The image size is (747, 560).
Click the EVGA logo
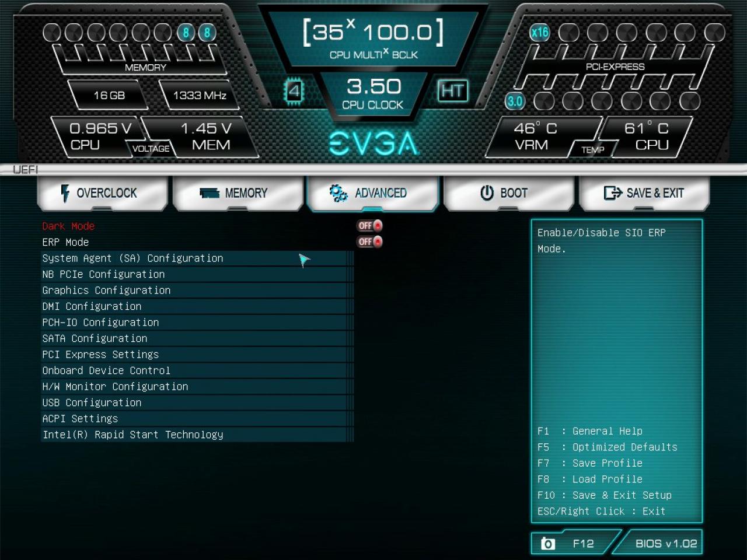[373, 143]
